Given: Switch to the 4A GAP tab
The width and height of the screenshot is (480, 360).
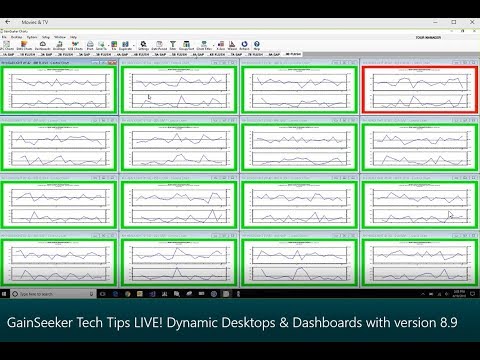Looking at the screenshot, I should pyautogui.click(x=122, y=54).
